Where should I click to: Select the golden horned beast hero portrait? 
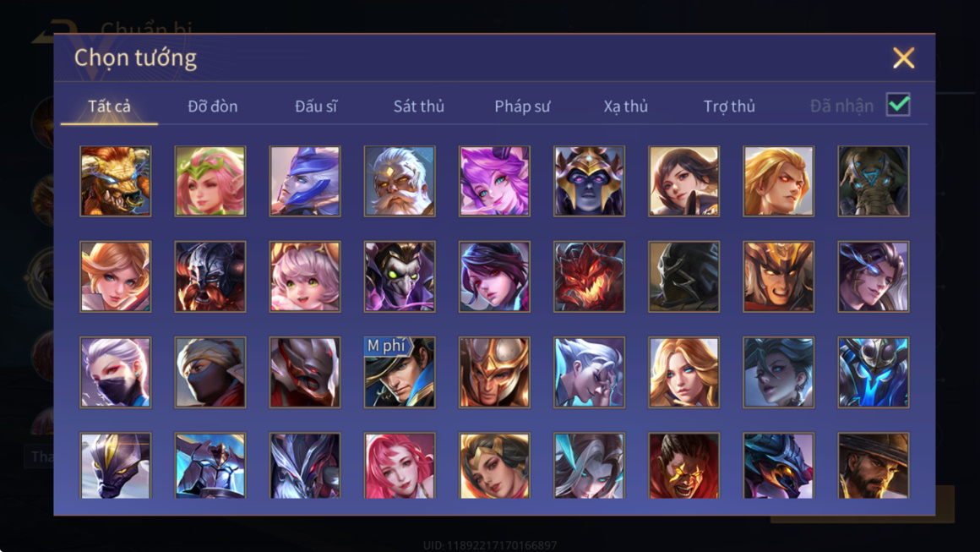coord(116,181)
